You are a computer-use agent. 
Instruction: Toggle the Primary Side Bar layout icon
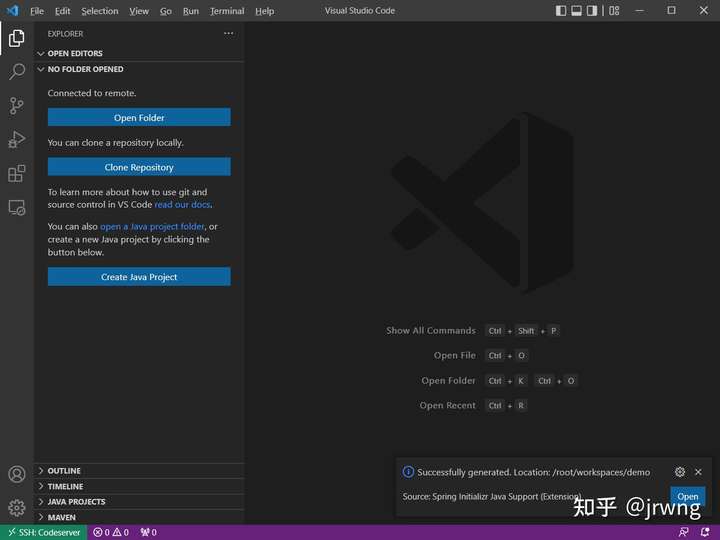tap(561, 11)
